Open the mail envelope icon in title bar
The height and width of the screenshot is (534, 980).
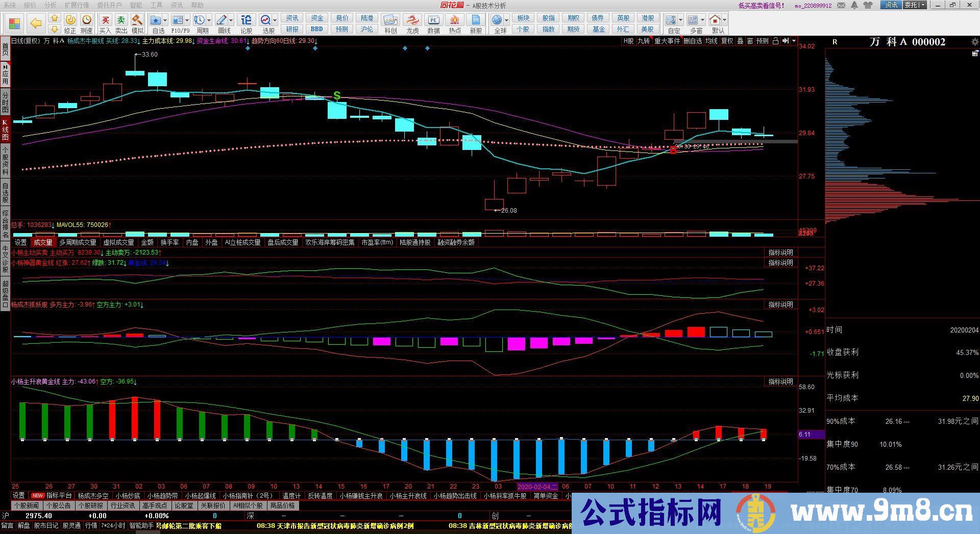pos(842,5)
